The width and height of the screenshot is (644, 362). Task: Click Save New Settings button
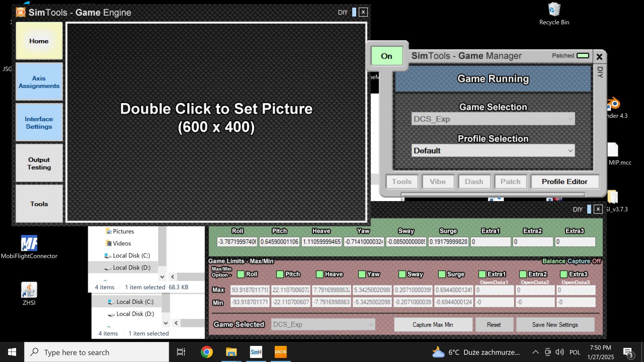point(555,325)
